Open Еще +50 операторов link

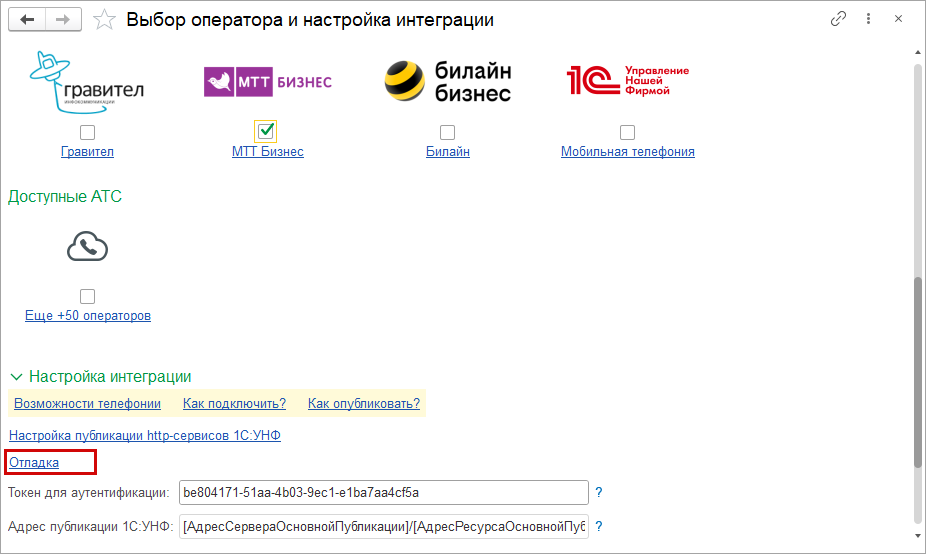(88, 316)
